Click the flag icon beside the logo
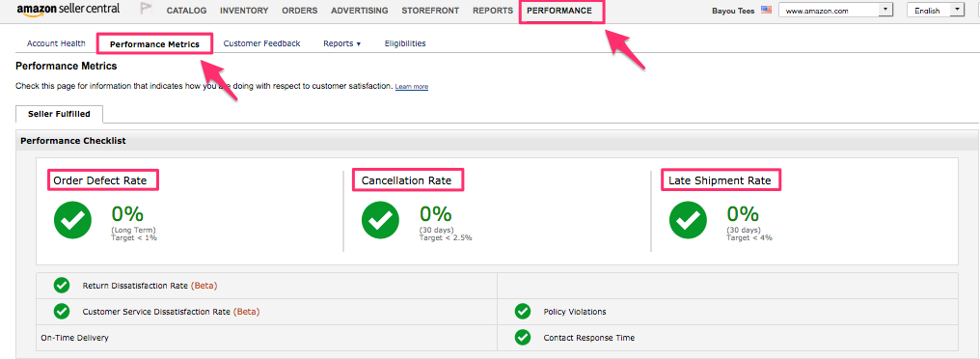 [146, 10]
